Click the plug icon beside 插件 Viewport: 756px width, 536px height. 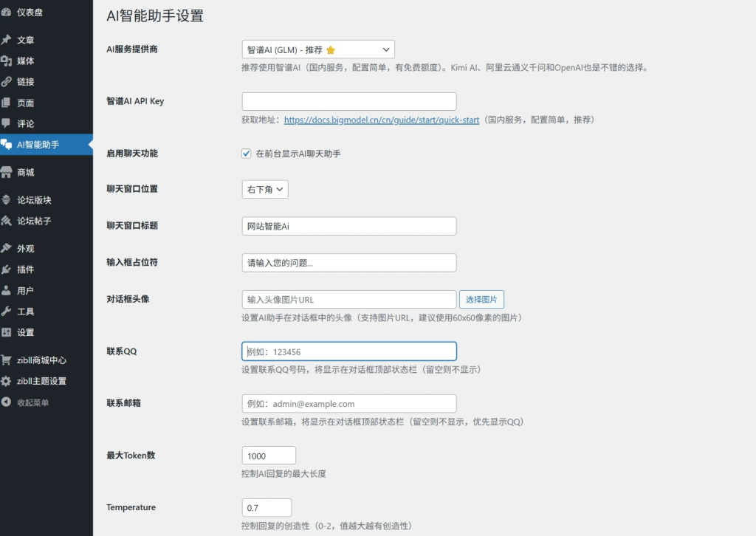point(6,269)
